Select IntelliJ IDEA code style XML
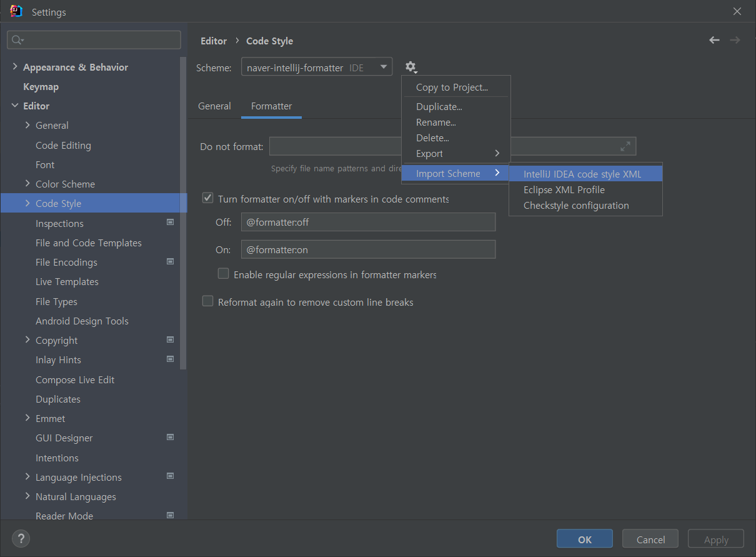This screenshot has height=557, width=756. tap(585, 174)
